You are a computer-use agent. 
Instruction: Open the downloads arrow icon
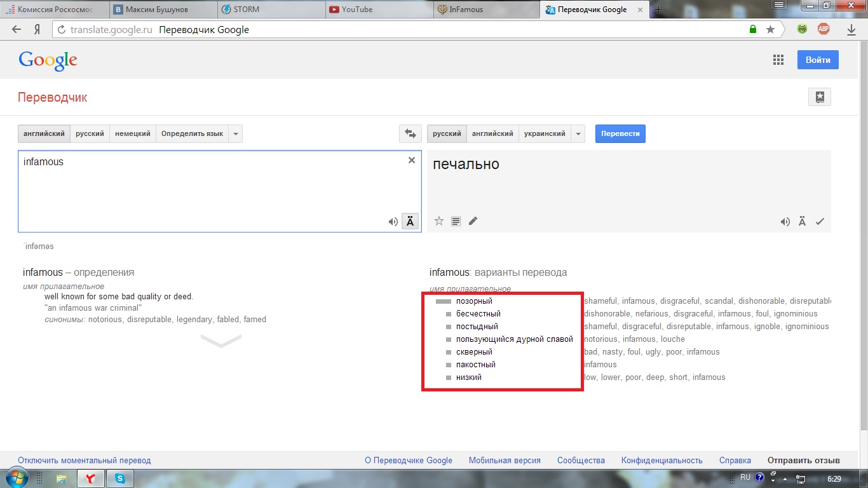click(x=851, y=29)
